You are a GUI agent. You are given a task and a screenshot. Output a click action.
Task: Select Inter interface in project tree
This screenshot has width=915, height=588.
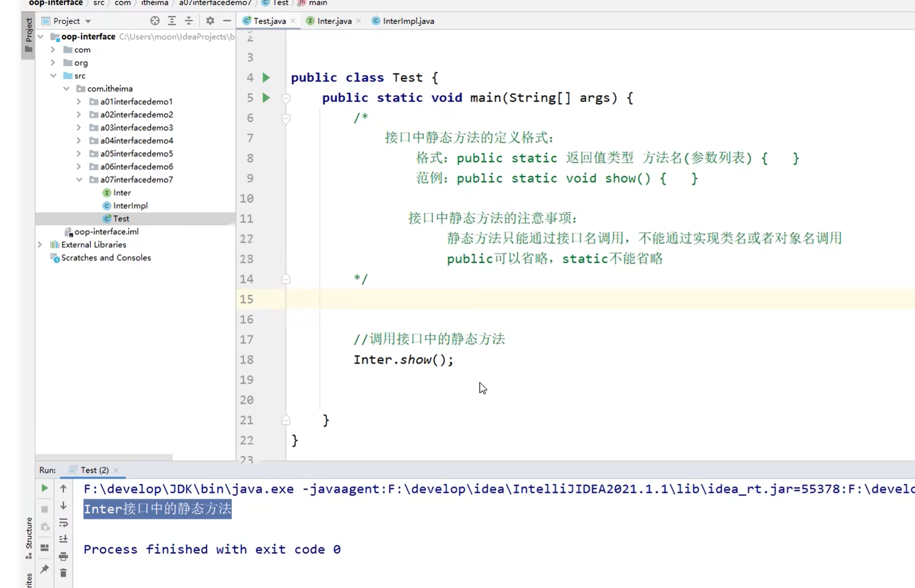click(x=122, y=193)
